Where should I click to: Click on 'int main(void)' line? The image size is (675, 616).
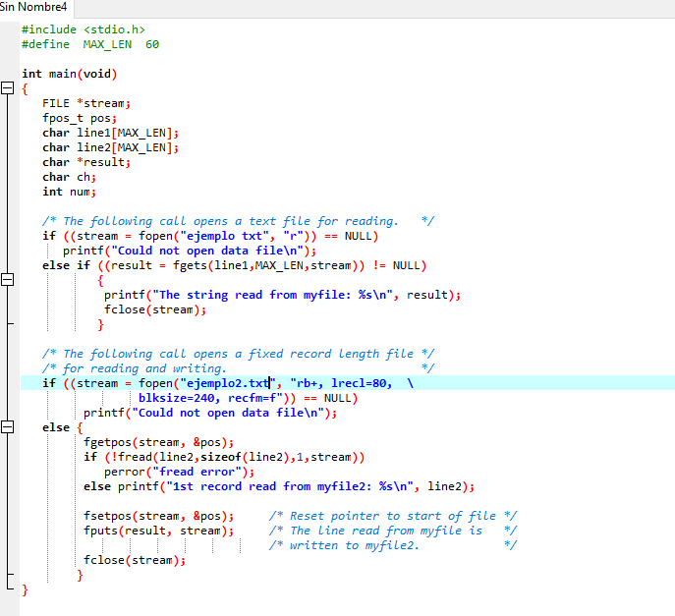(x=70, y=74)
